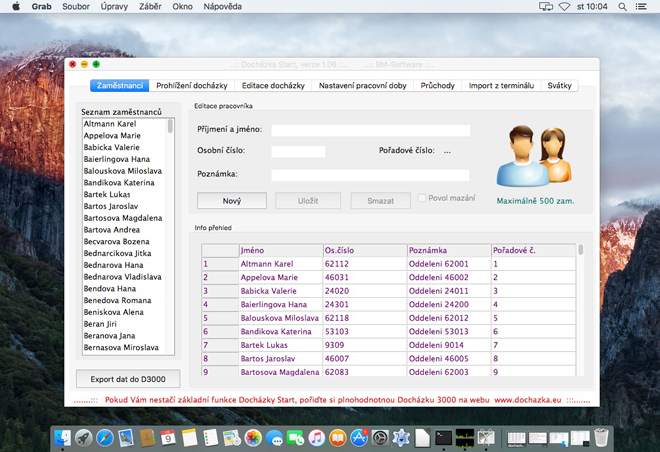Open Maps icon in the Dock

coord(232,438)
